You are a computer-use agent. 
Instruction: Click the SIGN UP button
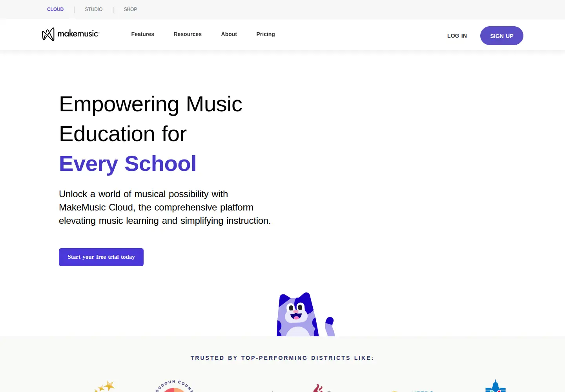pos(502,36)
